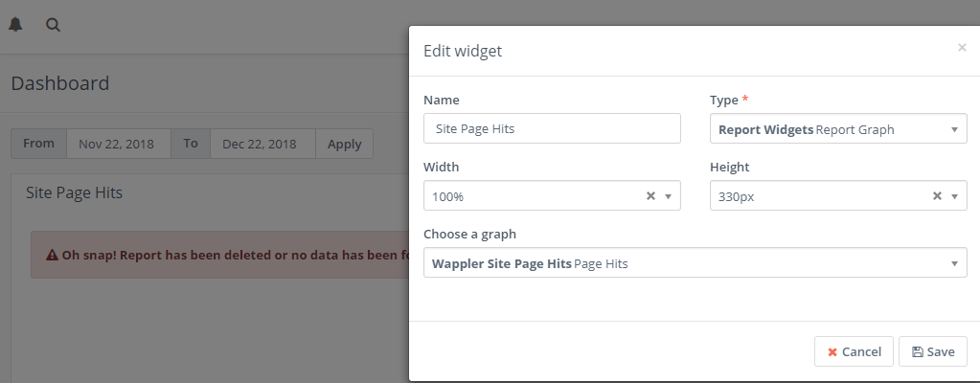Click the To label on the dashboard
The height and width of the screenshot is (383, 980).
point(191,144)
